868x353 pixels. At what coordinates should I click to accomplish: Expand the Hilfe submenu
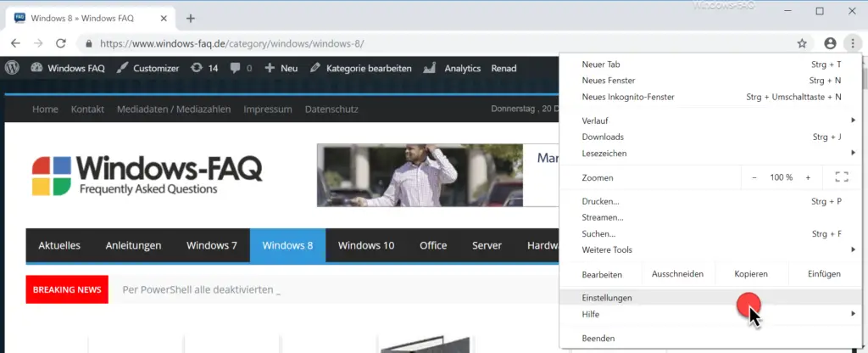coord(711,314)
